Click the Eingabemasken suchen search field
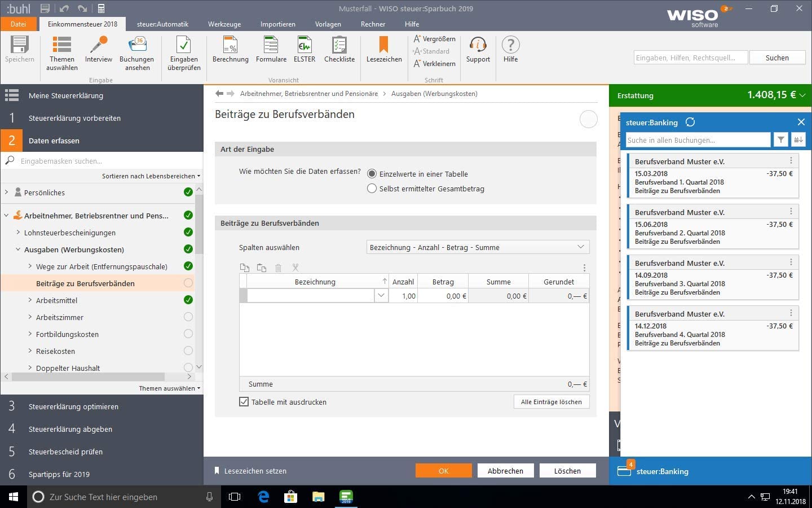Screen dimensions: 812x508 tap(107, 161)
